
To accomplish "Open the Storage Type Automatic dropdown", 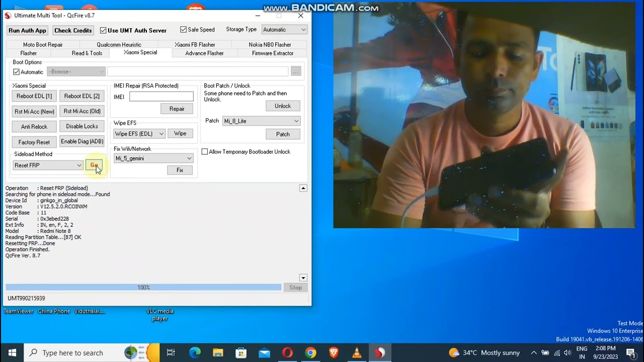I will tap(284, 30).
